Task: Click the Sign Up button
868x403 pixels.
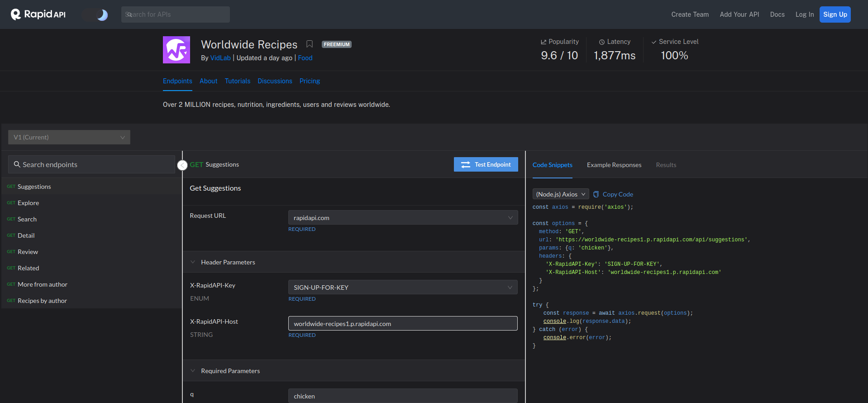Action: pyautogui.click(x=835, y=14)
